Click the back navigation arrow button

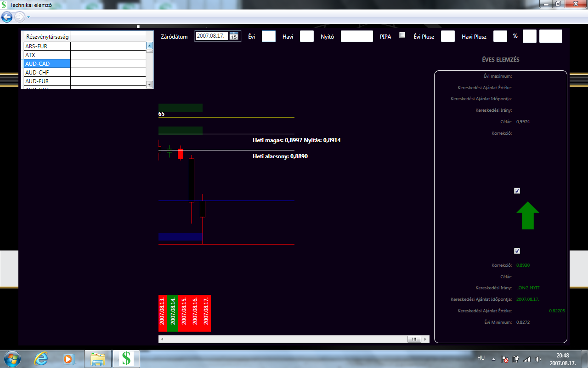pyautogui.click(x=7, y=17)
